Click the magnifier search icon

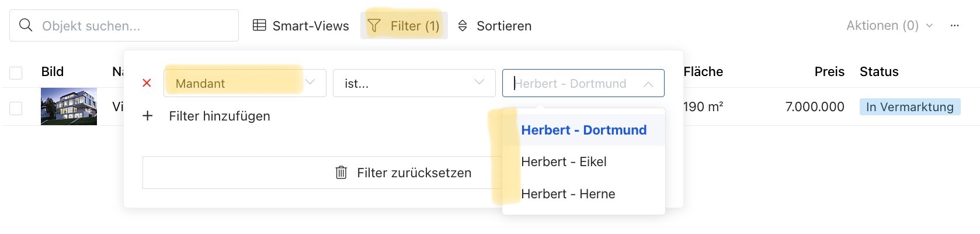tap(26, 26)
